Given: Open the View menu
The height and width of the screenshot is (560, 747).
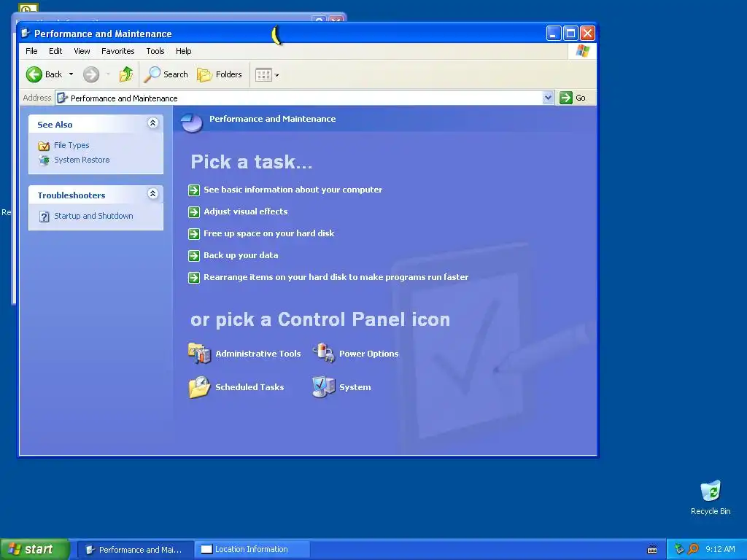Looking at the screenshot, I should point(82,51).
